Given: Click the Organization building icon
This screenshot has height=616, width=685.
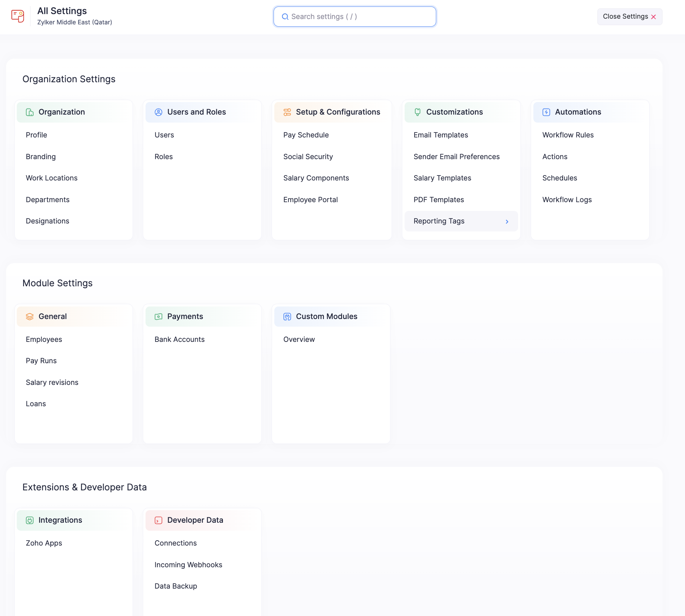Looking at the screenshot, I should click(30, 112).
